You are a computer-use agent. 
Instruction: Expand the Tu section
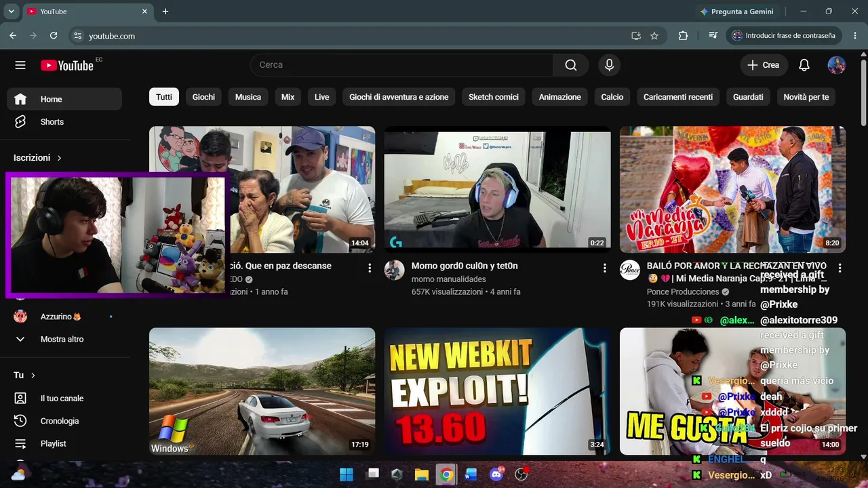coord(25,375)
